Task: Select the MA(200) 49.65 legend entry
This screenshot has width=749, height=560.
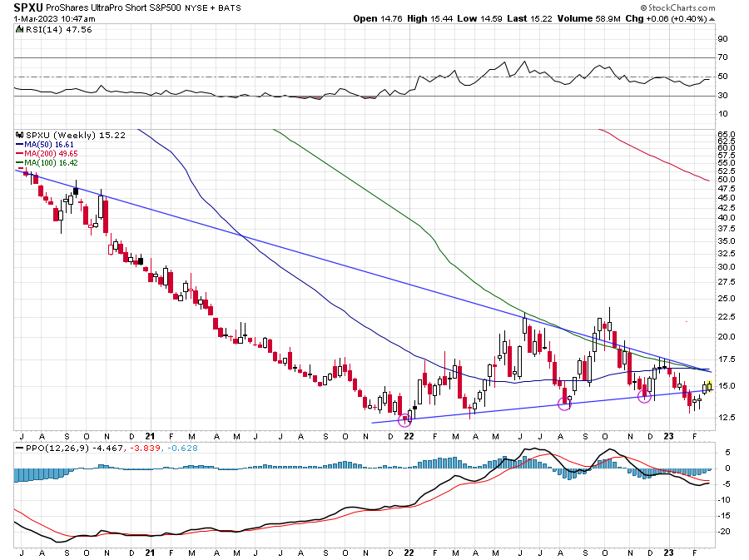Action: pyautogui.click(x=51, y=153)
